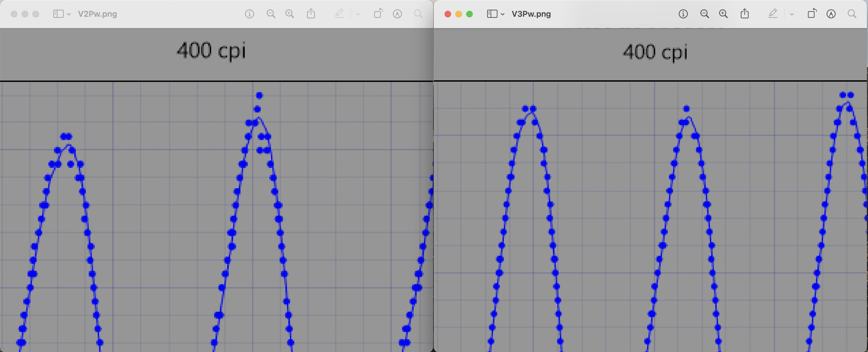Rotate the V2Pw.png image
868x352 pixels.
point(378,14)
